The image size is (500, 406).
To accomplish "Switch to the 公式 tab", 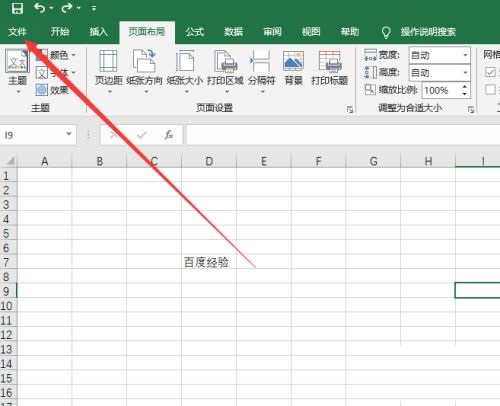I will pyautogui.click(x=195, y=32).
